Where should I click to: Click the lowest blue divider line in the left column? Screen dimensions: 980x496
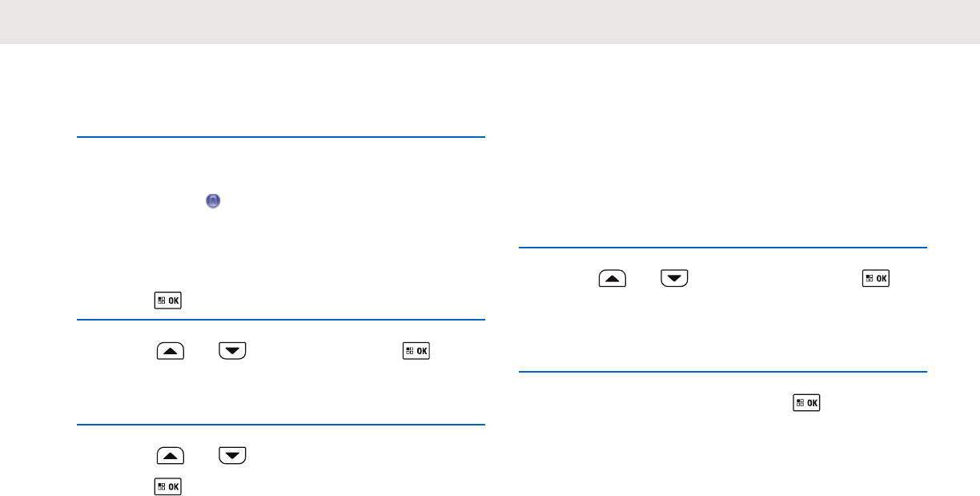tap(281, 425)
